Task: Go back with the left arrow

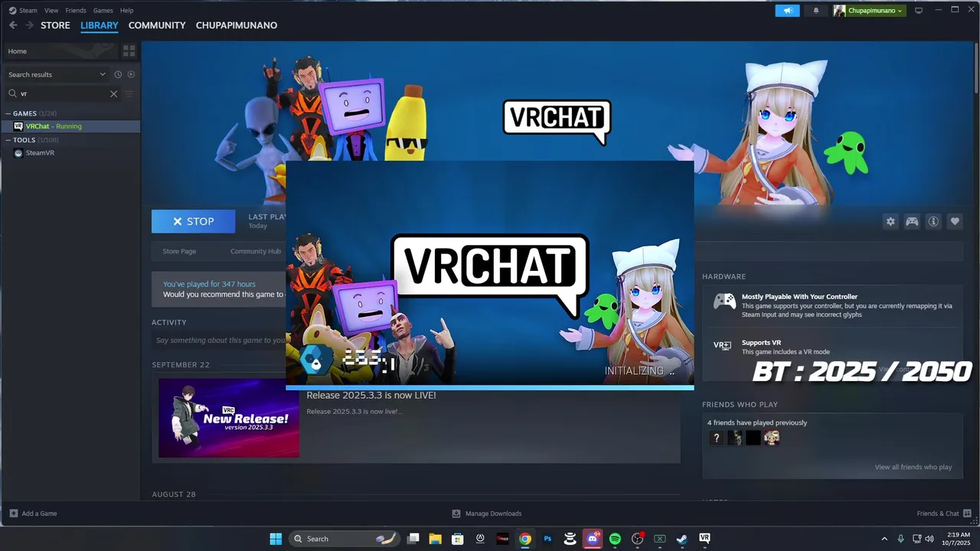Action: (13, 25)
